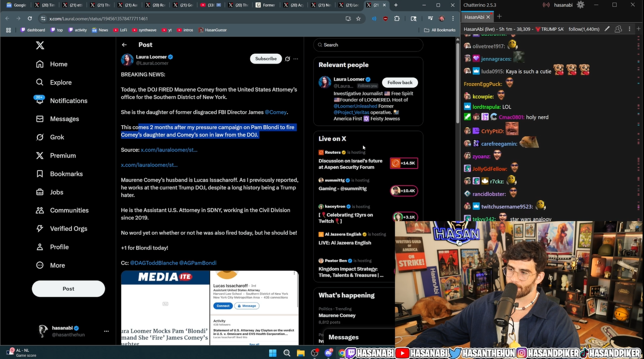Open Pastor Ben's Kingdom Impact Strategy stream

coord(351,272)
